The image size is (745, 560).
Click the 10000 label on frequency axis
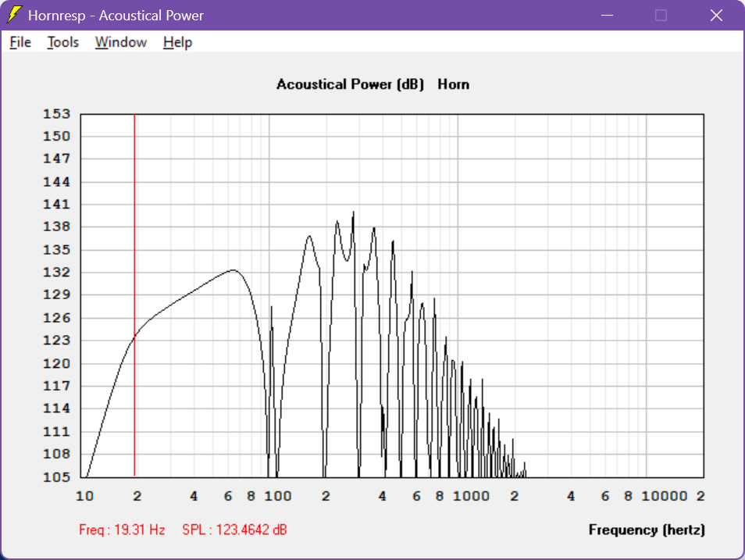(665, 496)
